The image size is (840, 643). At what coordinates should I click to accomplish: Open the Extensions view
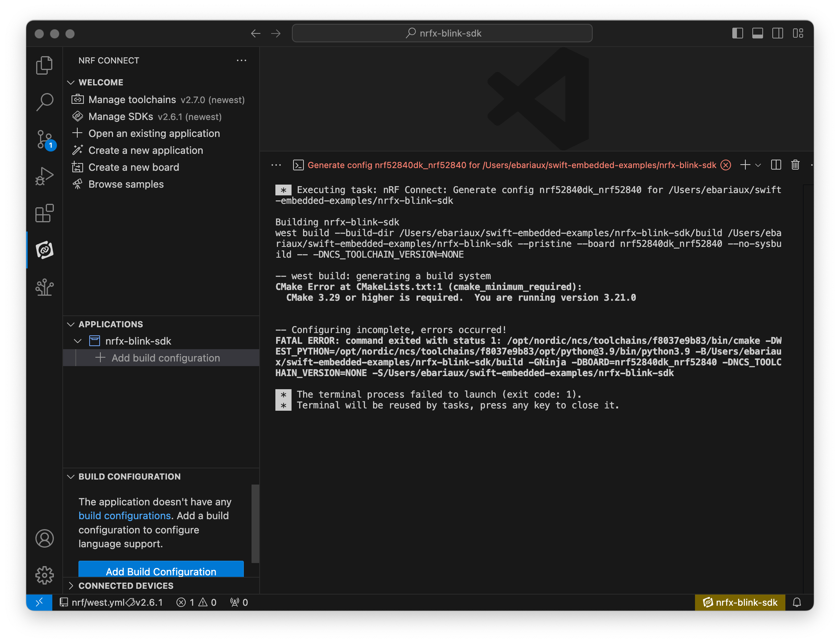[x=45, y=213]
